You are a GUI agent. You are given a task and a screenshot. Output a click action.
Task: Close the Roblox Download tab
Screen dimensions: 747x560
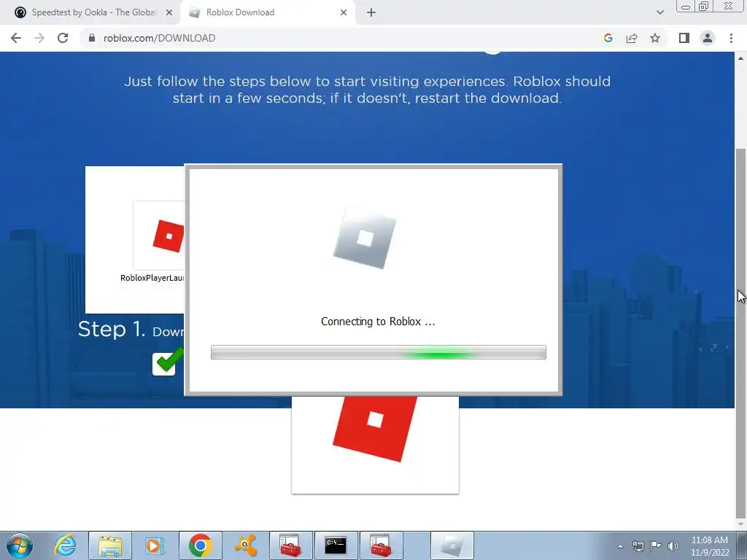[x=344, y=13]
